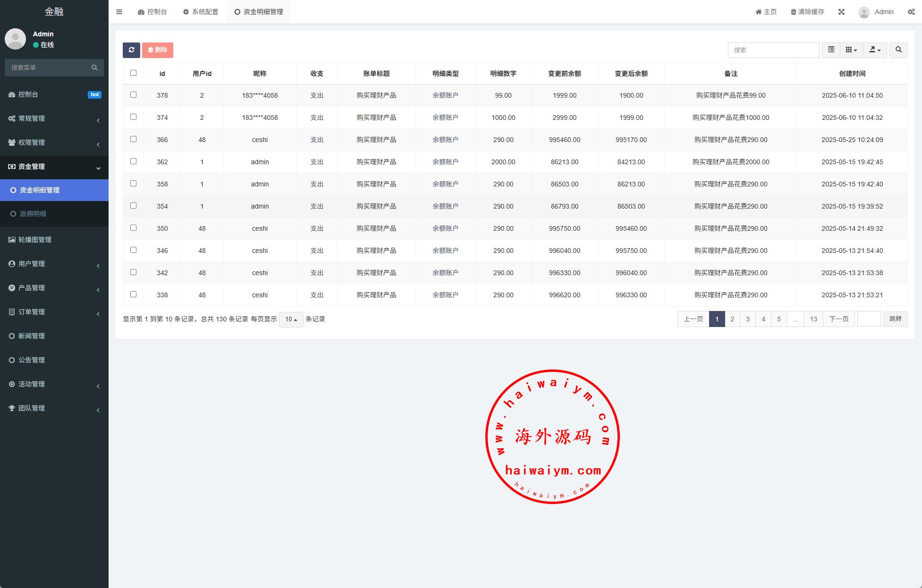Viewport: 922px width, 588px height.
Task: Click the Admin avatar in sidebar
Action: click(x=16, y=39)
